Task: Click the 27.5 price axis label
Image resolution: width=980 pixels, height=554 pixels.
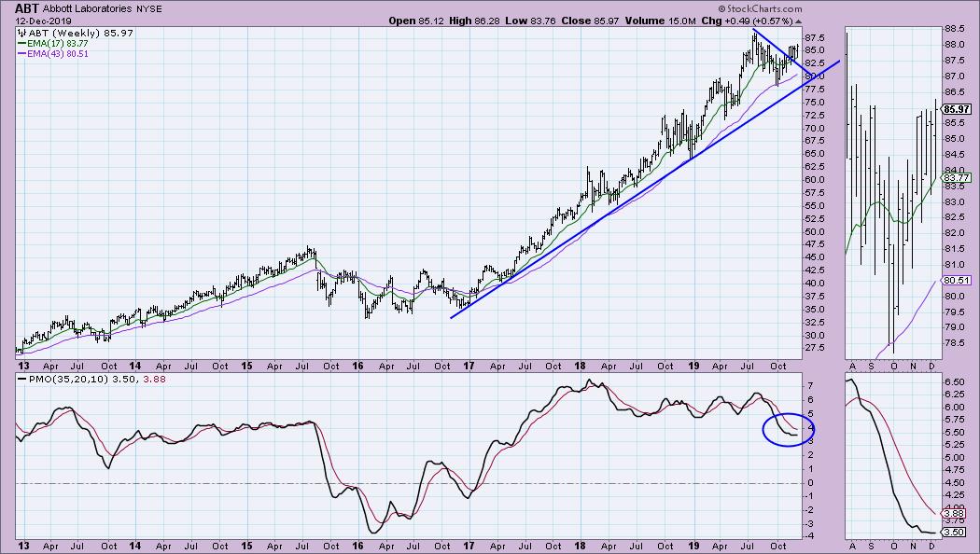Action: click(x=815, y=347)
